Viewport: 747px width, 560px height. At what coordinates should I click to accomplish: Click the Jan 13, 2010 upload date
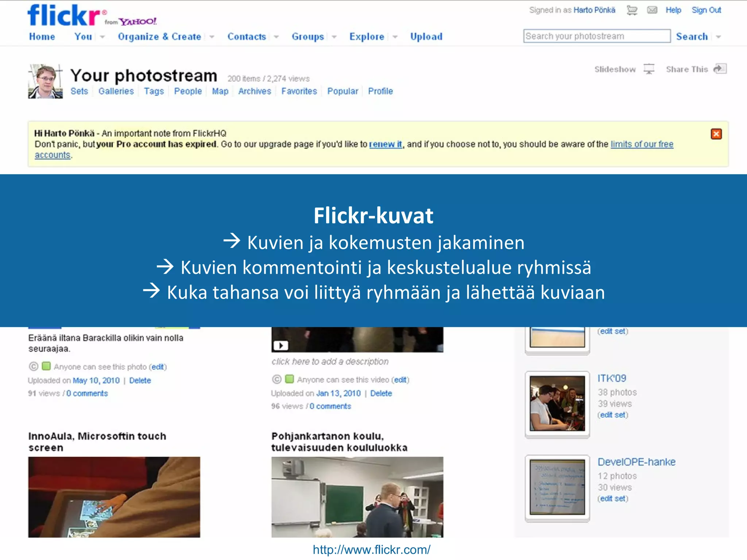[x=338, y=393]
